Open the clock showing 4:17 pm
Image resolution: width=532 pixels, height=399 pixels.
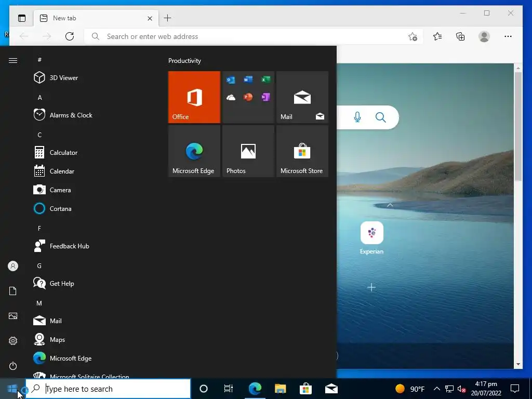[x=486, y=389]
